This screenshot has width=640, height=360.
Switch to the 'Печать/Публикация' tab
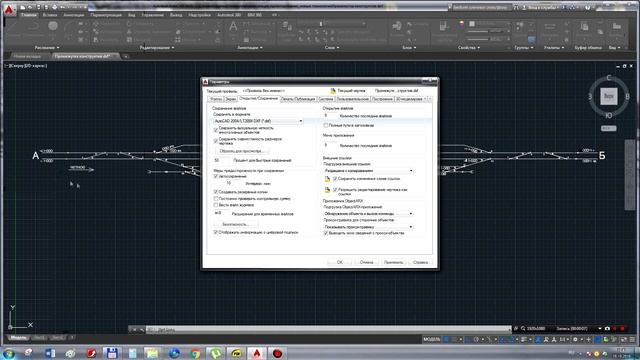coord(298,99)
